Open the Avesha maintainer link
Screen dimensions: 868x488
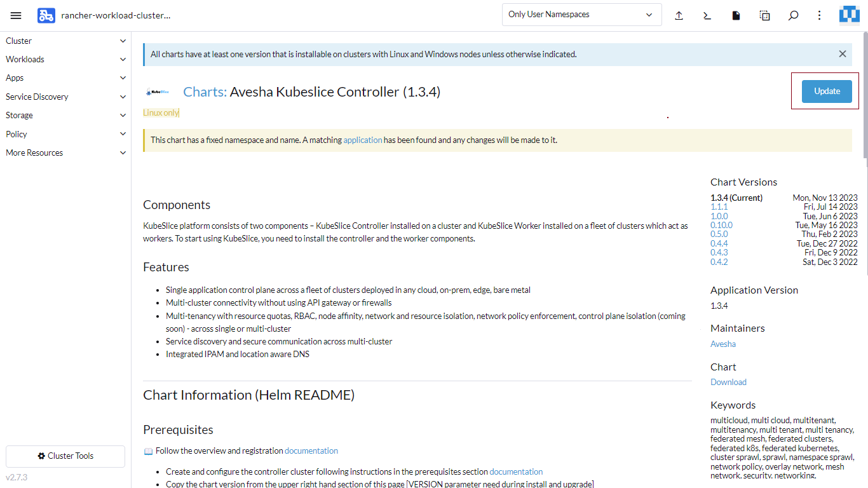coord(723,344)
